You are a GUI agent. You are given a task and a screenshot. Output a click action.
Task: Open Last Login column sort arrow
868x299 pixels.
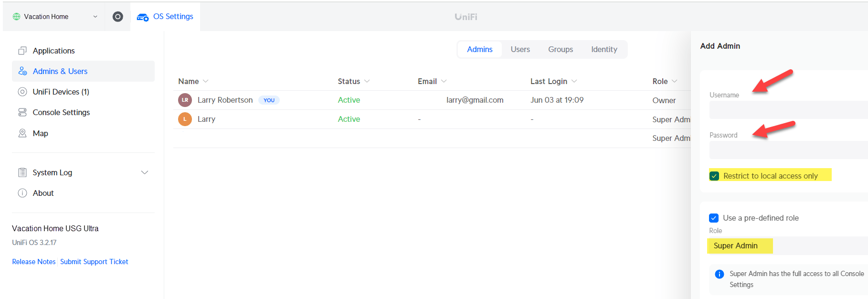tap(574, 81)
